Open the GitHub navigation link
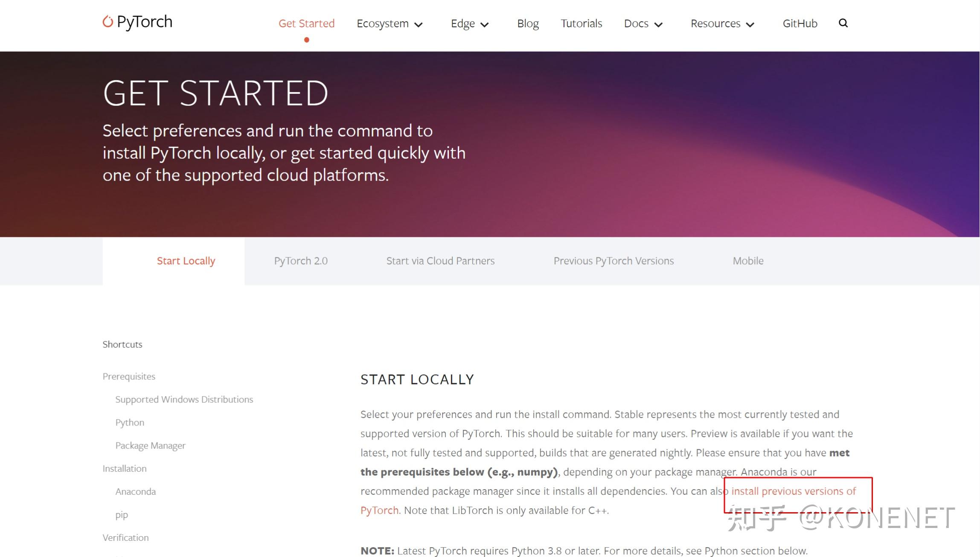This screenshot has width=980, height=557. (800, 23)
